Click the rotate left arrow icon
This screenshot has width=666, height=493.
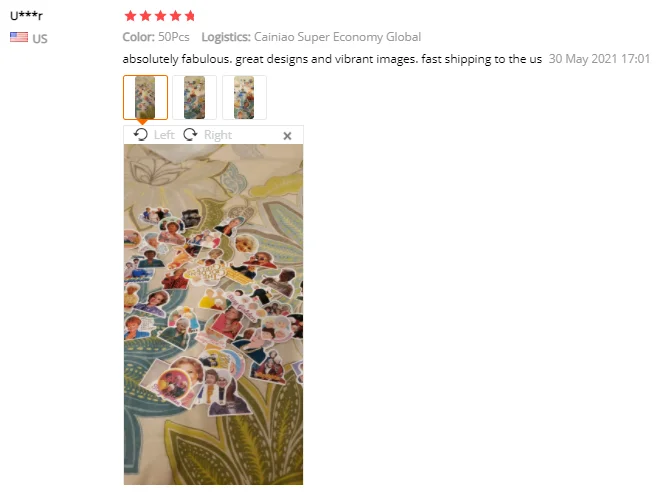(x=141, y=135)
